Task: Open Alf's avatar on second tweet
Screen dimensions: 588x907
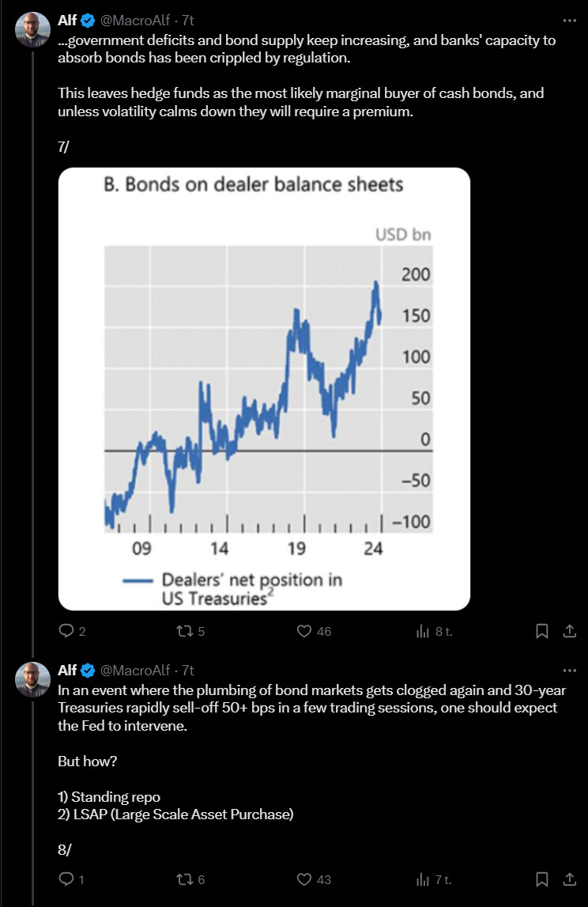Action: [32, 679]
